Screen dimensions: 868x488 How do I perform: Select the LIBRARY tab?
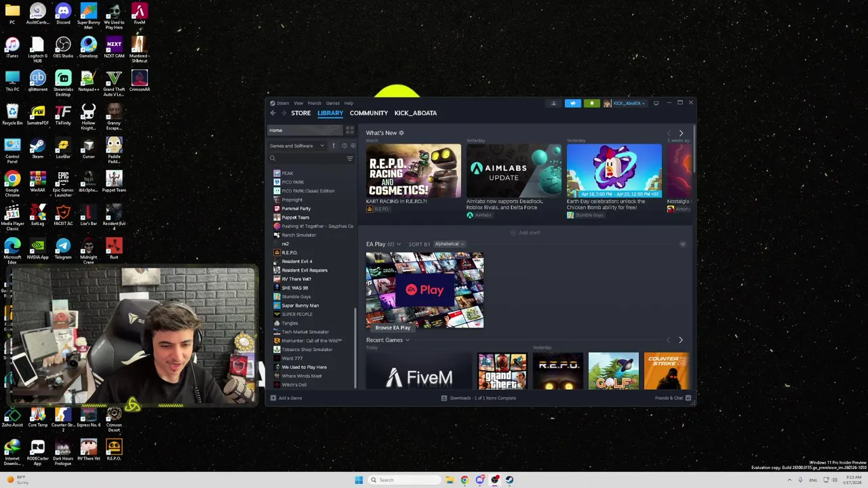click(x=330, y=113)
